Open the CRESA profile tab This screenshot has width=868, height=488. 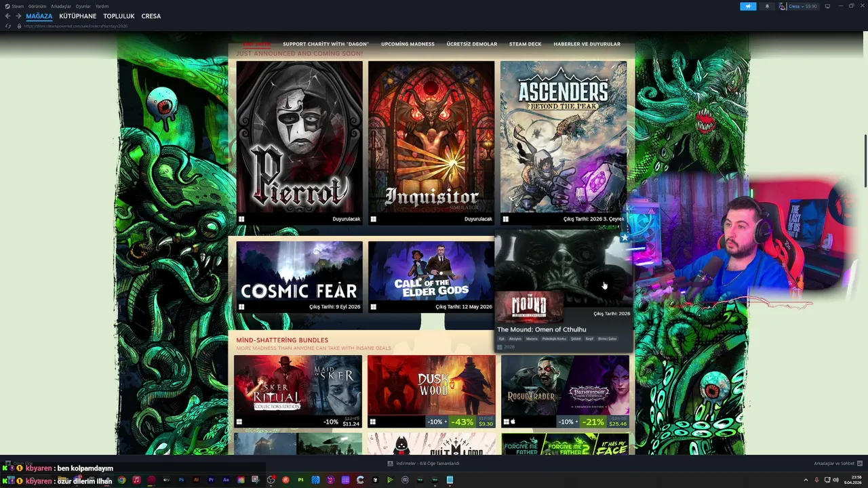pos(151,16)
